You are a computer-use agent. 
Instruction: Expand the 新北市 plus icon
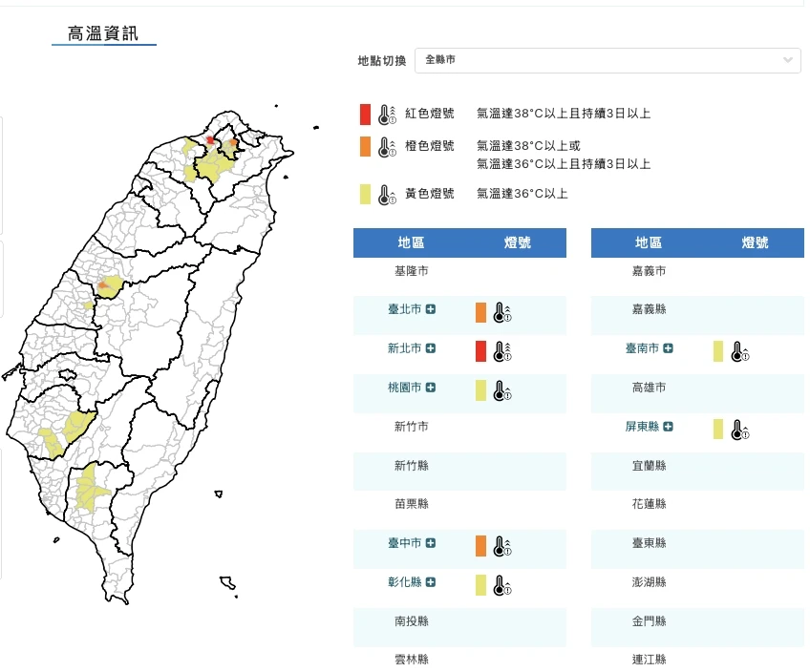pyautogui.click(x=432, y=349)
